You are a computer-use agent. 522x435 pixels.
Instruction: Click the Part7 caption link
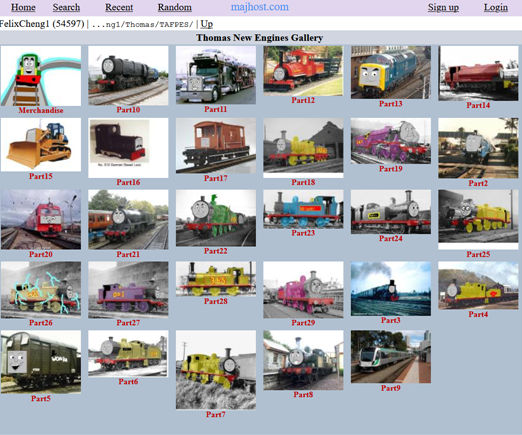[x=216, y=414]
